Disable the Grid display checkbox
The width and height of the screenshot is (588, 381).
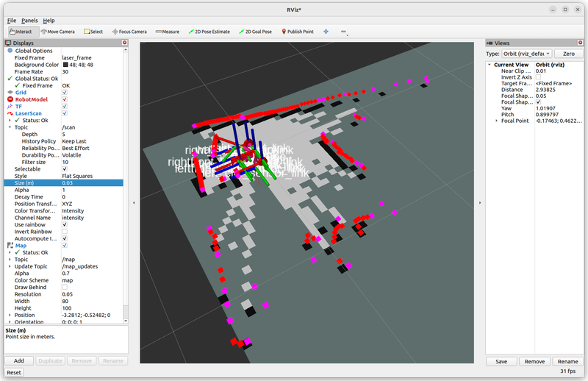pos(65,93)
